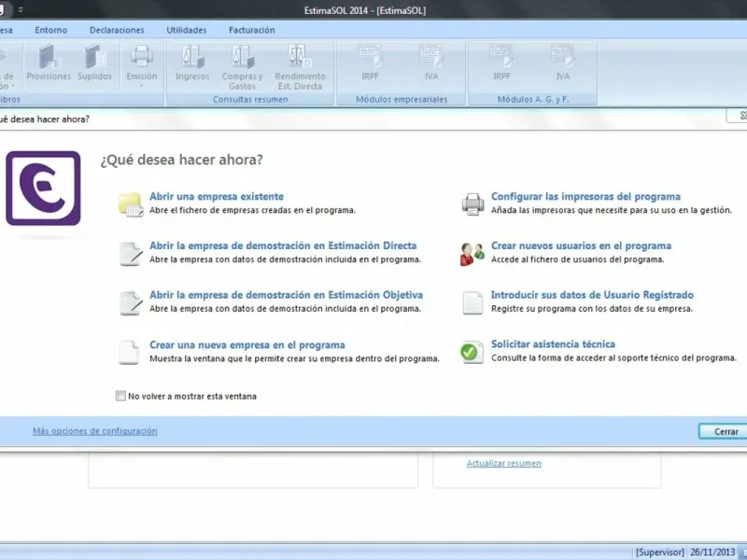The height and width of the screenshot is (560, 747).
Task: Expand the Emisión dropdown arrow
Action: [142, 86]
